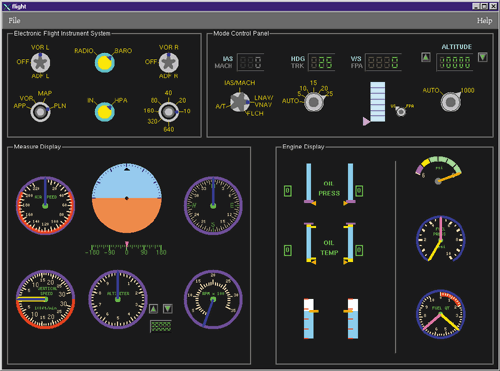Turn the RADIO/BARO yellow knob
Viewport: 500px width, 371px height.
pos(105,63)
